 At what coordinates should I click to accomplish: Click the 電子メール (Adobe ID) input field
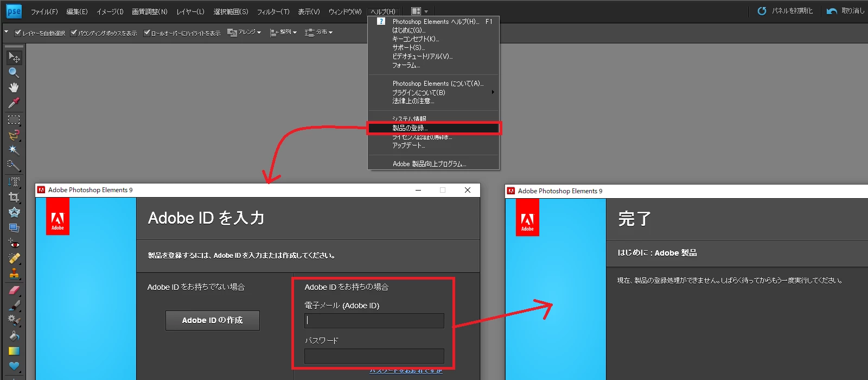[374, 321]
